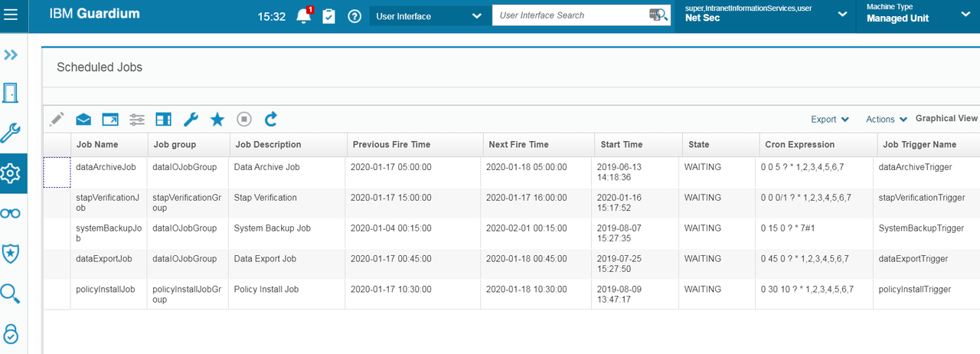980x354 pixels.
Task: Click the sliders configure toolbar icon
Action: [x=137, y=119]
